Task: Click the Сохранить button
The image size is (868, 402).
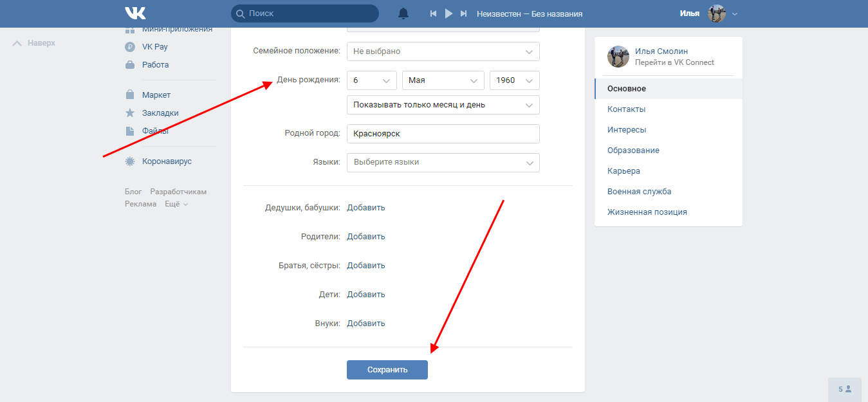Action: 387,370
